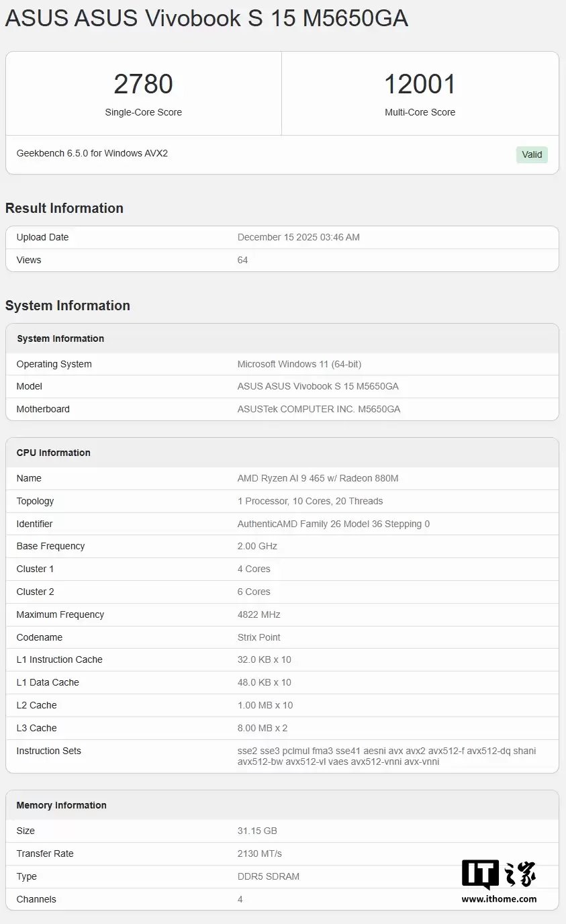Select the Operating System value Windows 11
The height and width of the screenshot is (924, 566).
click(299, 363)
